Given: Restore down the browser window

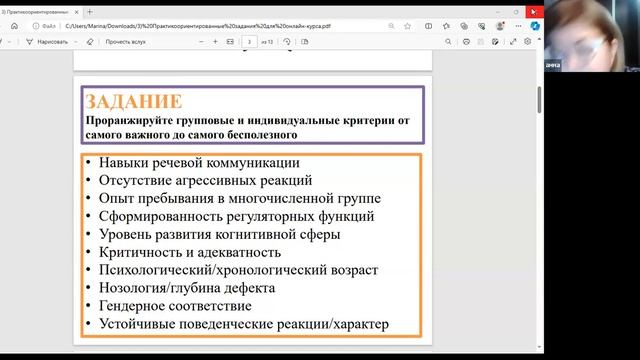Looking at the screenshot, I should coord(516,12).
